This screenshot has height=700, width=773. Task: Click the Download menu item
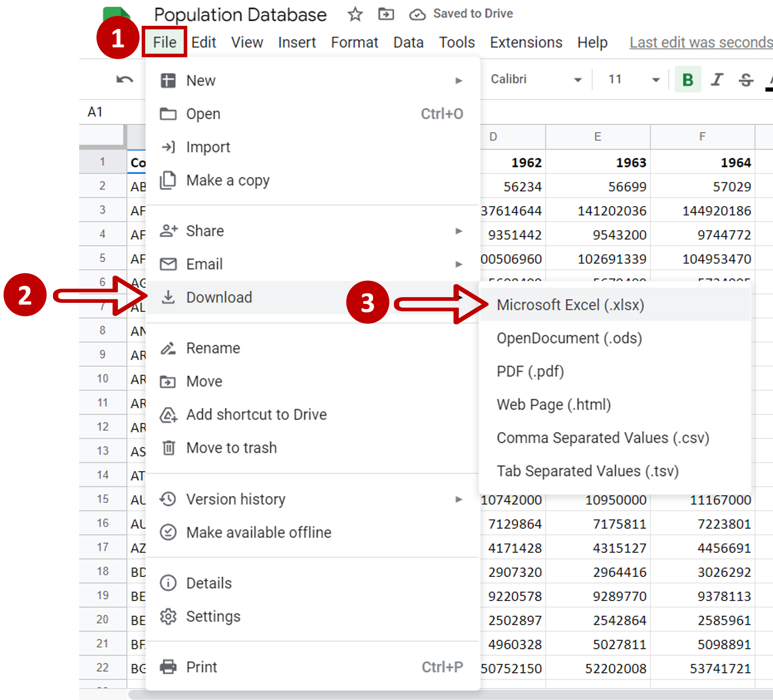click(x=313, y=297)
